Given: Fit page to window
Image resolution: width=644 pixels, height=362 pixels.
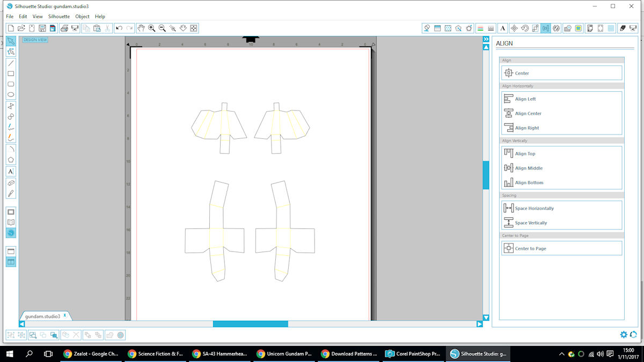Looking at the screenshot, I should 194,28.
